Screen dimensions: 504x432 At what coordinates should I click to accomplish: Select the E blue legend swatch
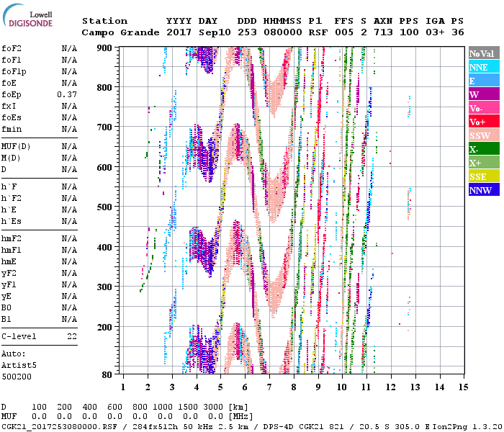coord(484,81)
